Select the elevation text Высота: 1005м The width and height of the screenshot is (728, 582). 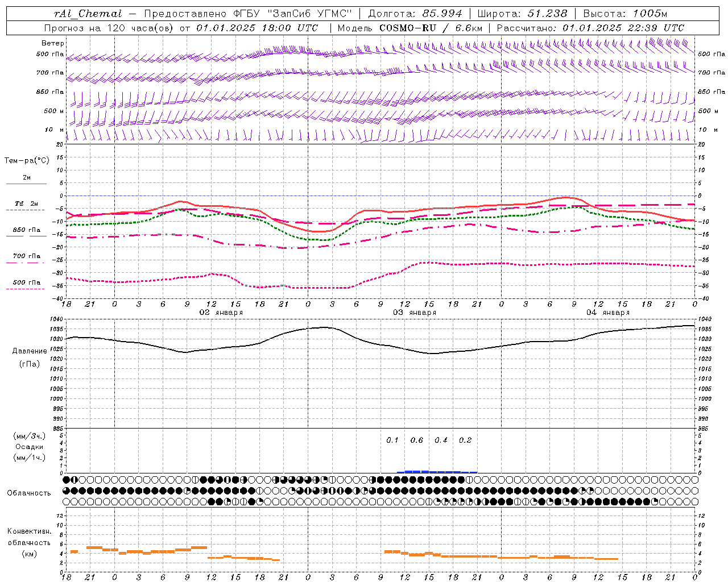pos(625,14)
